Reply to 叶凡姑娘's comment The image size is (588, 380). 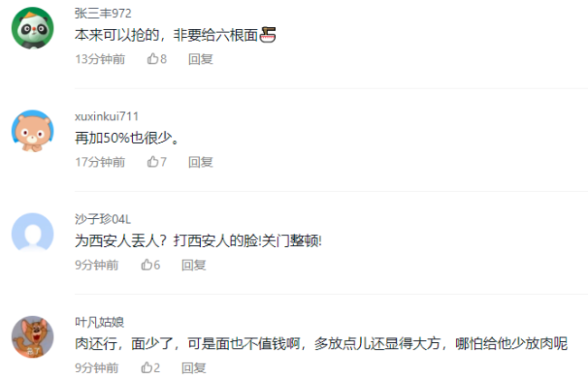[x=194, y=367]
